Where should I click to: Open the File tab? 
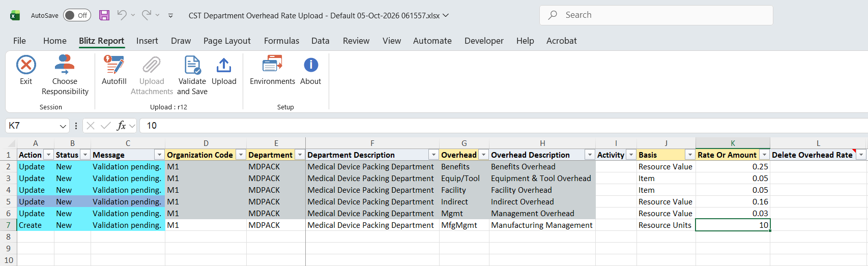pyautogui.click(x=19, y=41)
